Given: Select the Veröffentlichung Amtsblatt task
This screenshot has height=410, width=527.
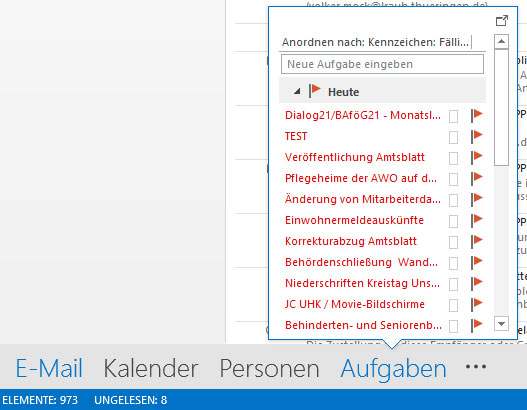Looking at the screenshot, I should (355, 157).
